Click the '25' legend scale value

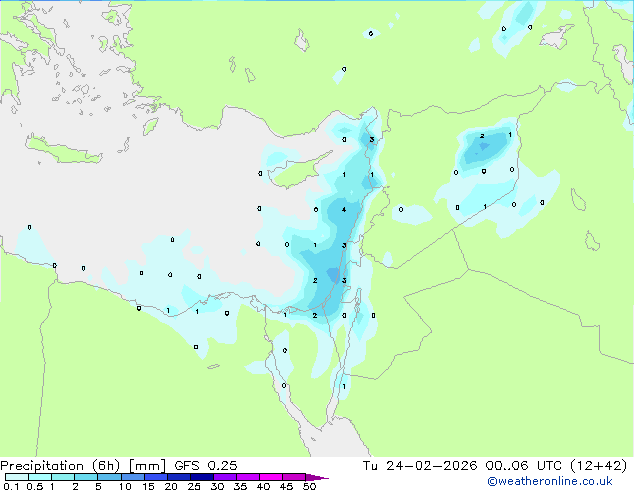point(194,486)
